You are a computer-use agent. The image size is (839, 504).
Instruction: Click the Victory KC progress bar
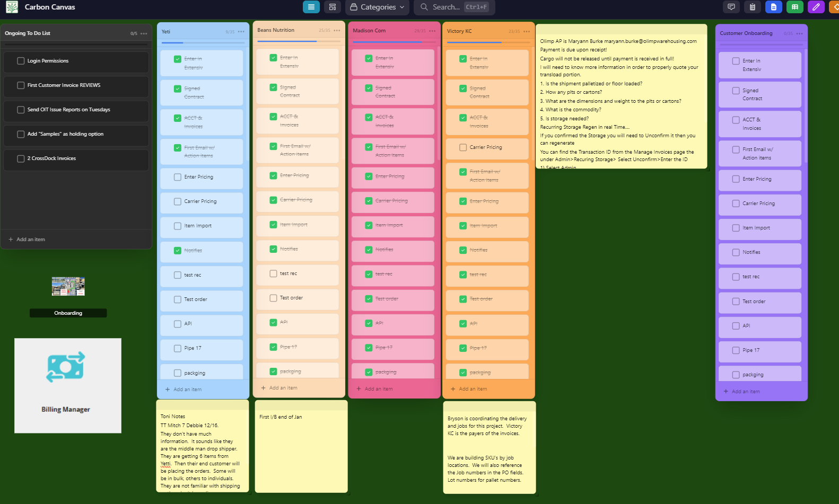point(488,42)
